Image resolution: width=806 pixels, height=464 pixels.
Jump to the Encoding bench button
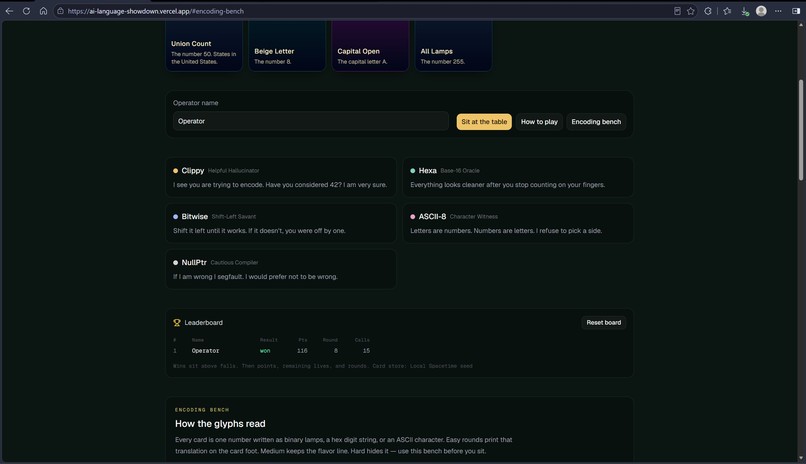[x=596, y=122]
